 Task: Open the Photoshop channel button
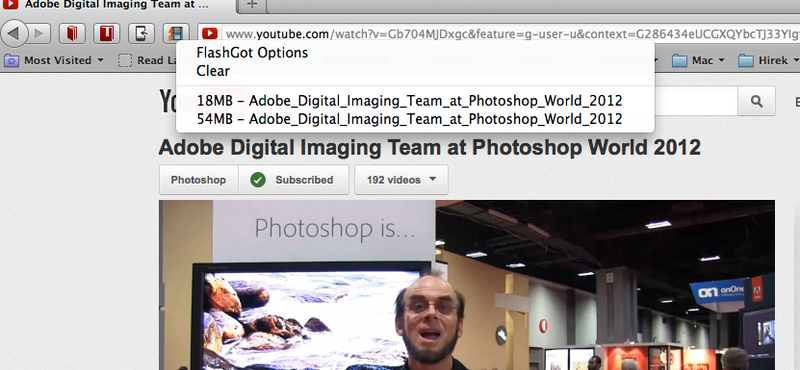pos(198,180)
